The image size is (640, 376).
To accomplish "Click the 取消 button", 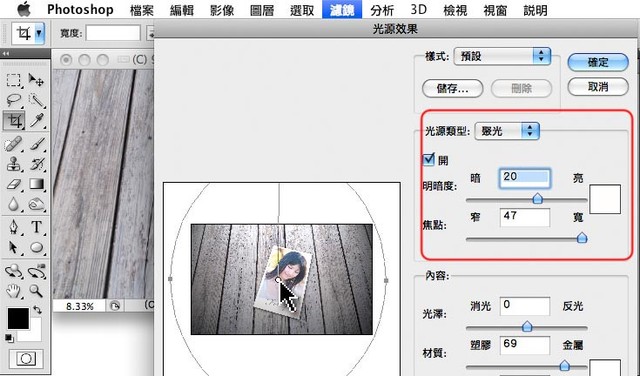I will coord(598,87).
